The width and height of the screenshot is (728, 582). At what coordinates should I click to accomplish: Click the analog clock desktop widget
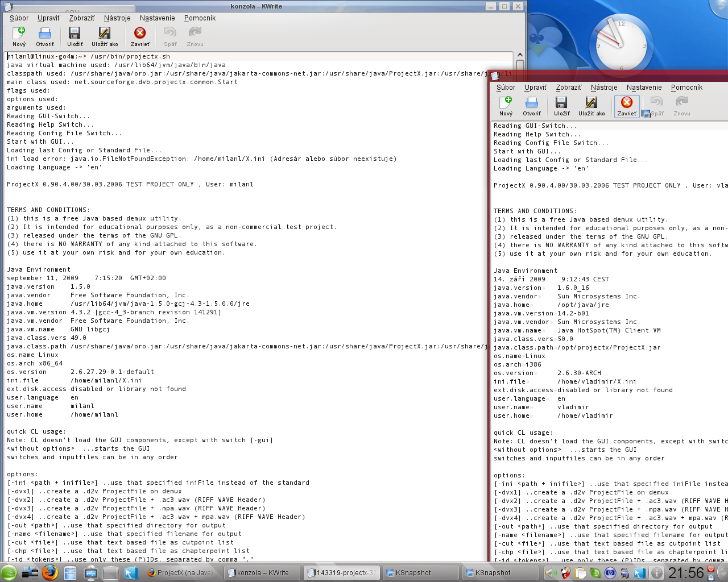click(621, 44)
